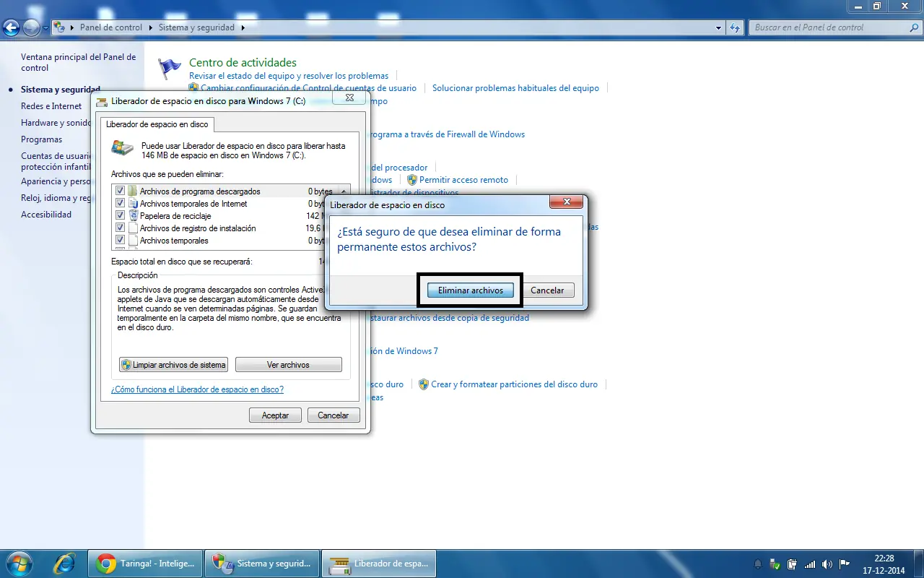Open Crear y formatear particiones del disco duro
924x578 pixels.
(x=514, y=384)
